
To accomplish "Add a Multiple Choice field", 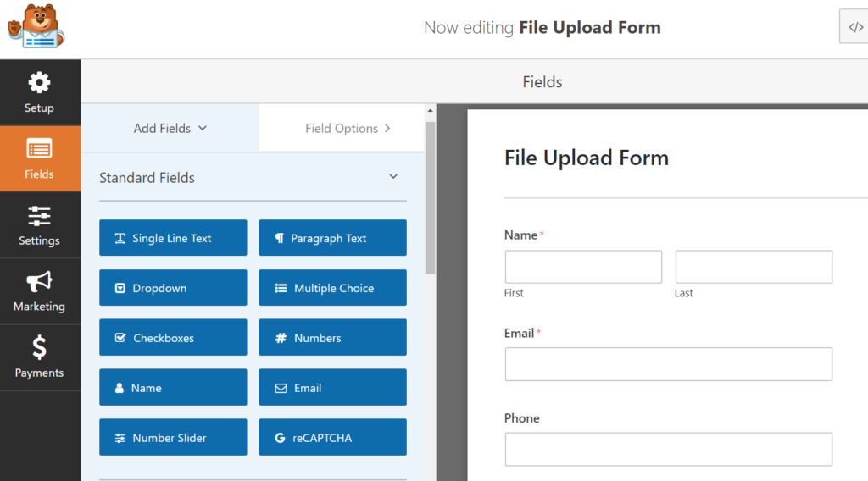I will [x=332, y=288].
